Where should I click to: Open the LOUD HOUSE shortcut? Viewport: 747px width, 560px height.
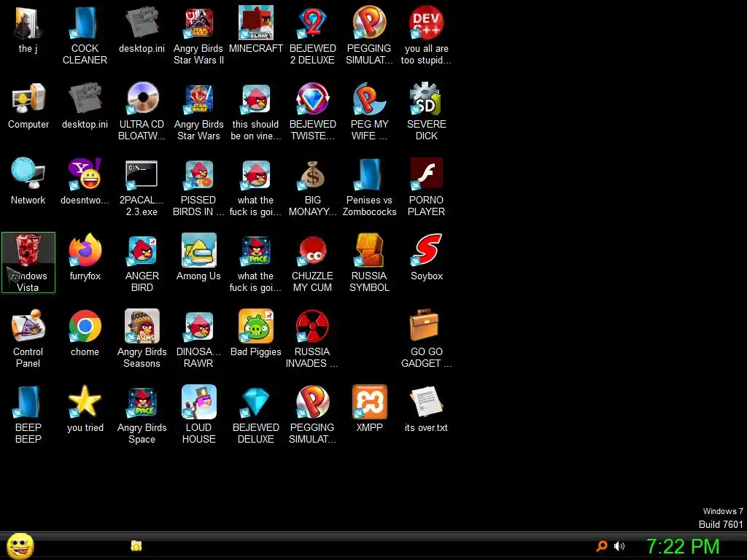coord(198,414)
